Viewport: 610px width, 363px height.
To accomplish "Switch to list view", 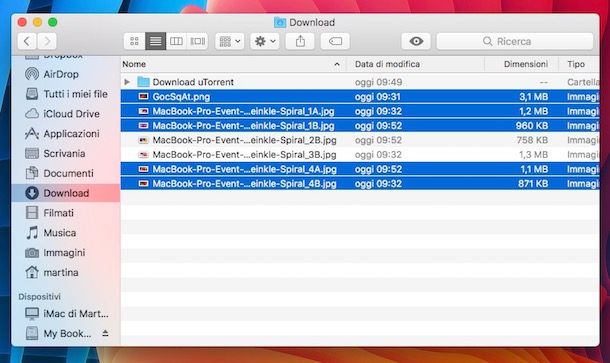I will [x=155, y=41].
